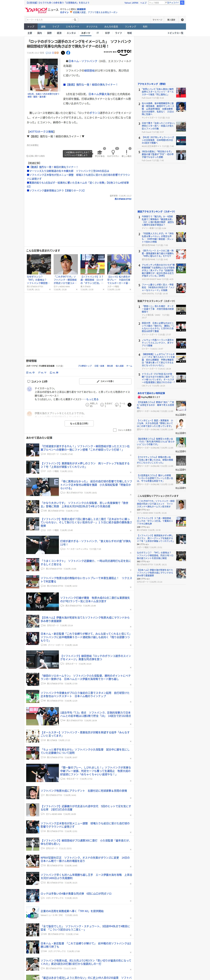Image resolution: width=210 pixels, height=980 pixels.
Task: Select the エンタメ category tab
Action: [71, 33]
